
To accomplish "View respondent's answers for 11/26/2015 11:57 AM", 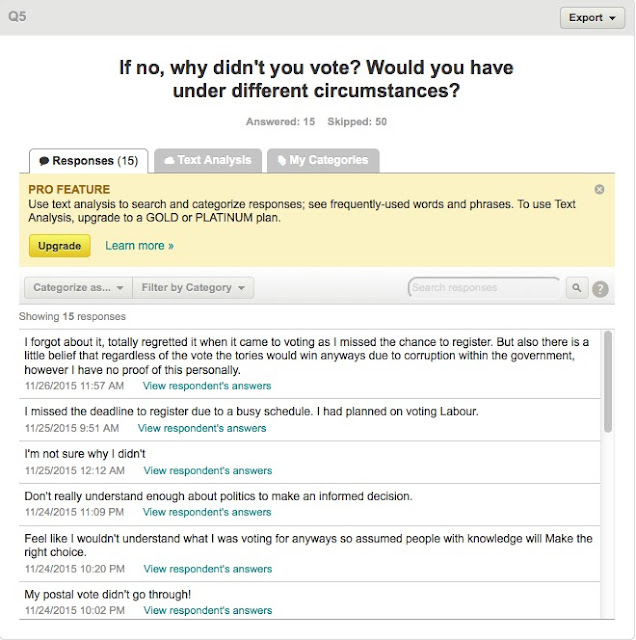I will [x=207, y=386].
